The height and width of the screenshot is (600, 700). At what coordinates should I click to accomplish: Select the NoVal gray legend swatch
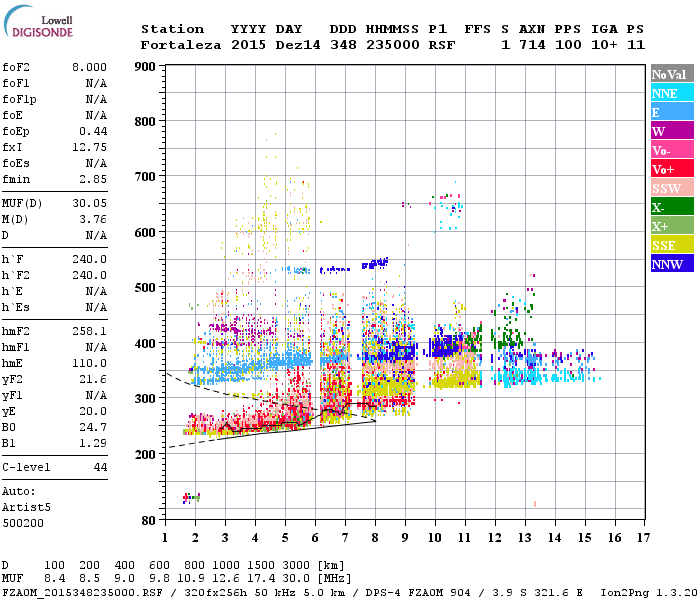pos(672,74)
